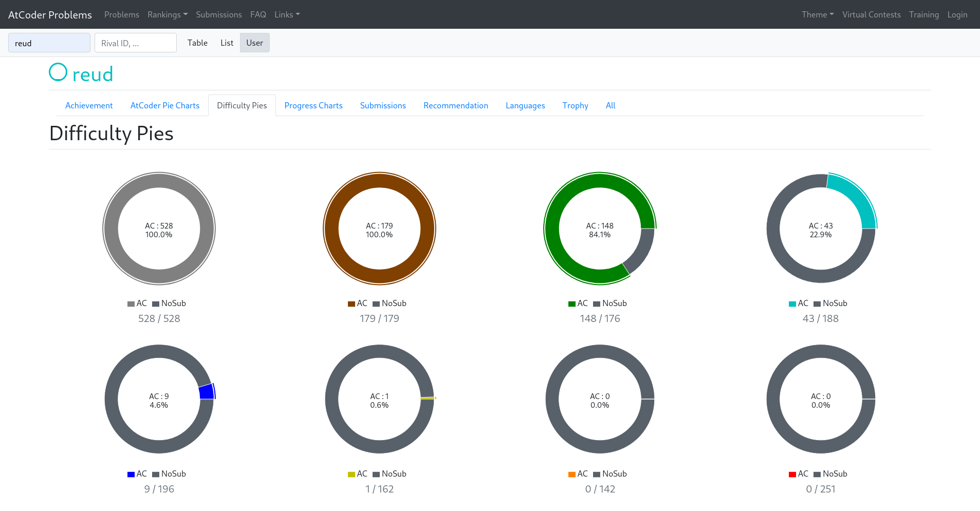Click the yellow AC legend marker
Screen dimensions: 980x511
(352, 474)
